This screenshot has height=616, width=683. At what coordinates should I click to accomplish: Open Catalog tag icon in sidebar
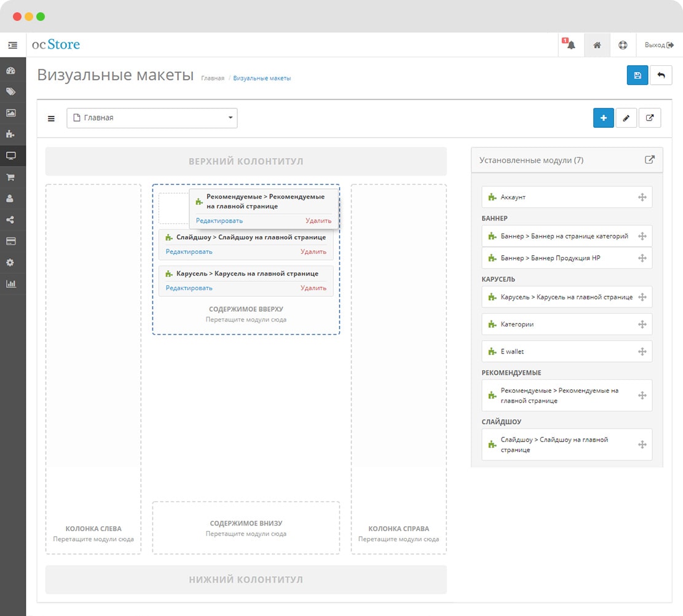tap(11, 92)
